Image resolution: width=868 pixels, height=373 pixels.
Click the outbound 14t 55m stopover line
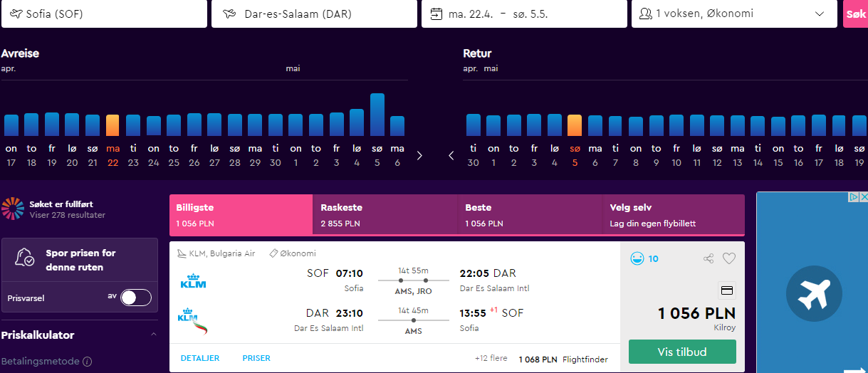point(414,280)
